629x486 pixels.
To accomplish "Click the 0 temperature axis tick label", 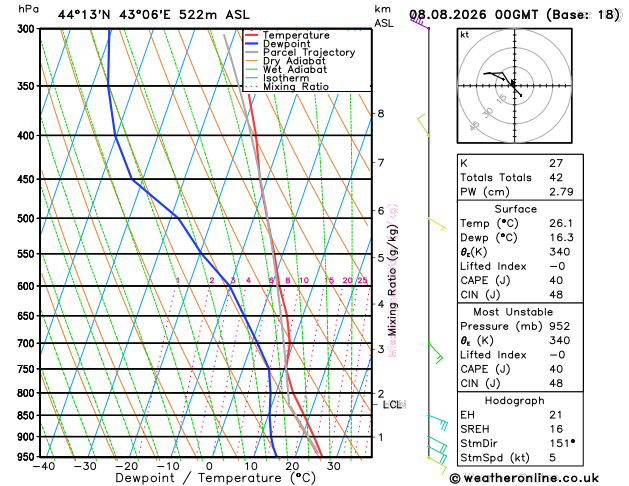I will pyautogui.click(x=209, y=466).
